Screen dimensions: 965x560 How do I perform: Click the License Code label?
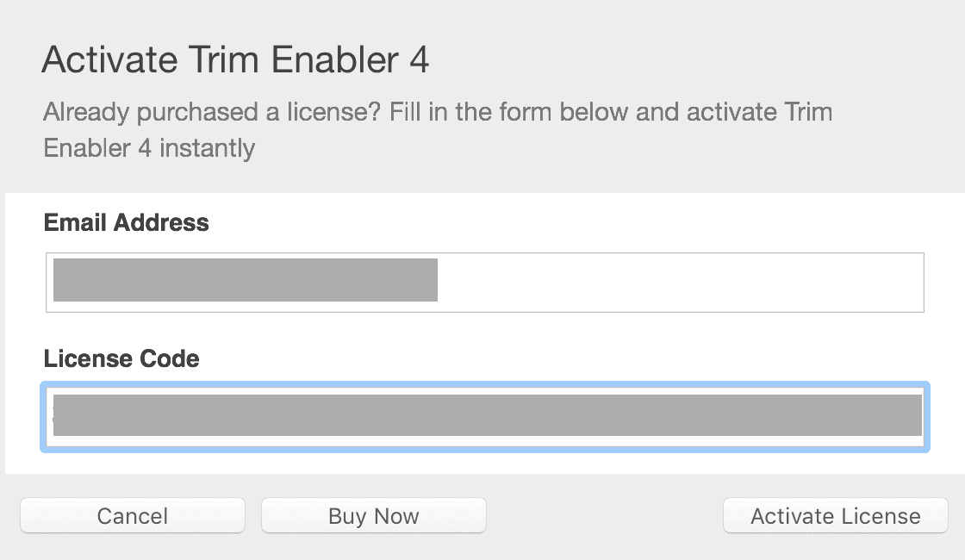(121, 358)
